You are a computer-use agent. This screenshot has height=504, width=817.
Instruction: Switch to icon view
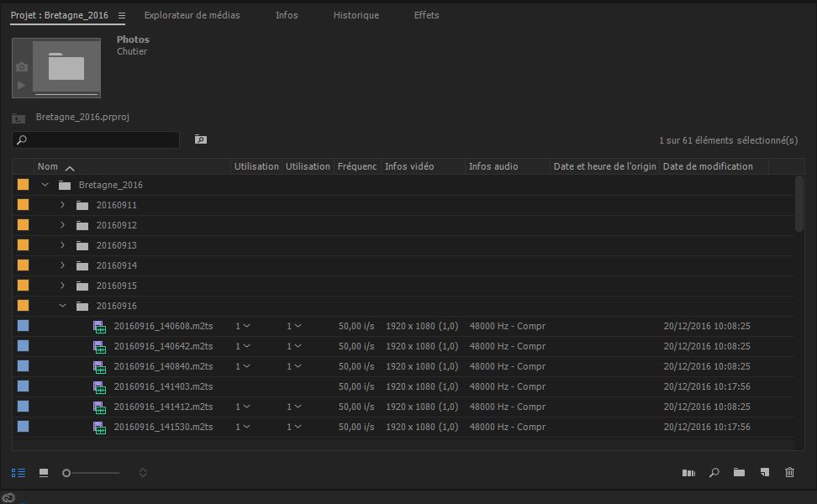point(44,473)
